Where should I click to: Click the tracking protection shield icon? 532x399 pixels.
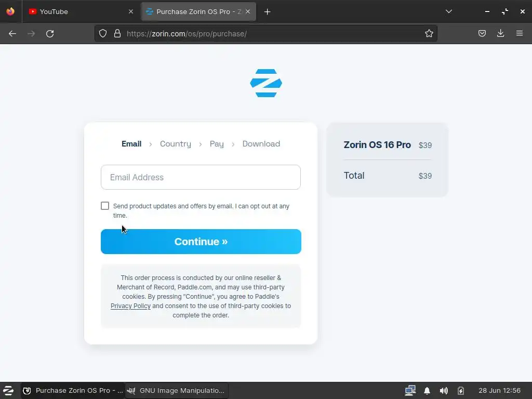103,33
